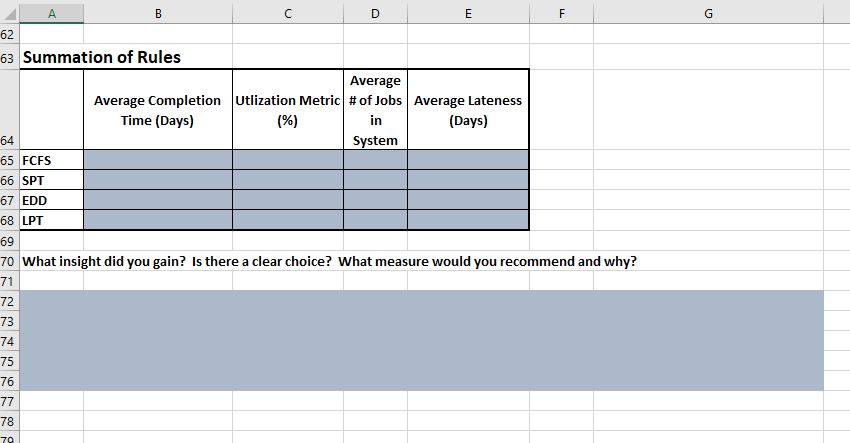
Task: Select Average Completion Time header cell
Action: point(158,111)
